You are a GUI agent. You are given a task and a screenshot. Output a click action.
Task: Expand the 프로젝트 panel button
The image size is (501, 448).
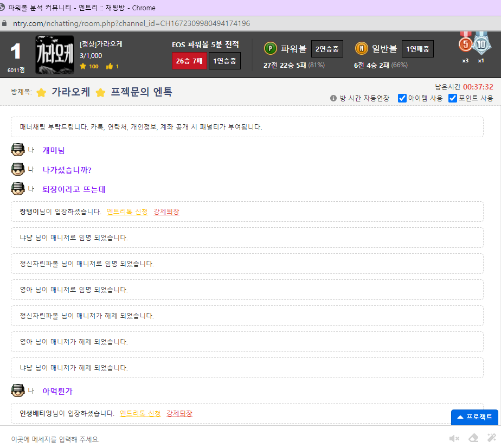click(x=474, y=417)
